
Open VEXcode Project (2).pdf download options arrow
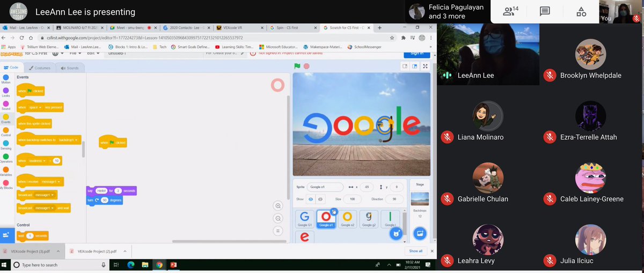[x=126, y=251]
